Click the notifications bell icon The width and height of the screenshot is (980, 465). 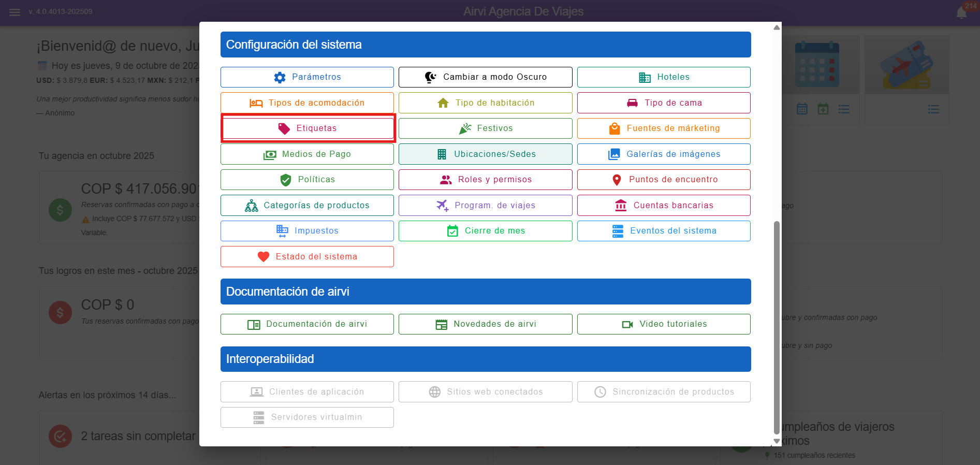[x=961, y=13]
